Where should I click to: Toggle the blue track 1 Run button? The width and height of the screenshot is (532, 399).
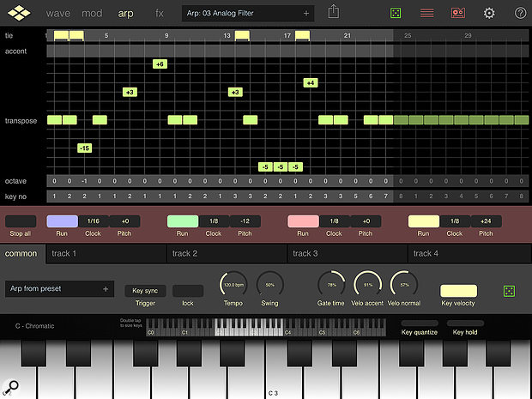click(62, 221)
